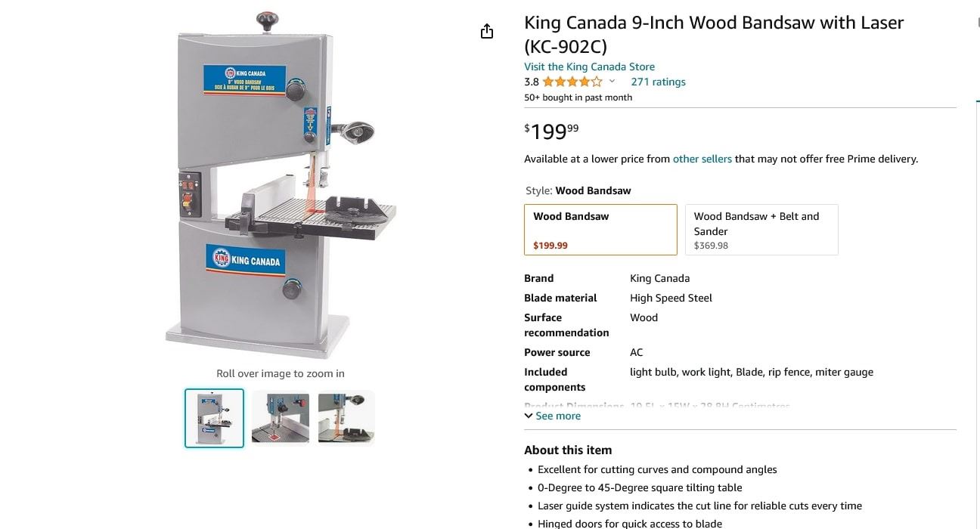Viewport: 980px width, 529px height.
Task: Show the second thumbnail, blade close-up
Action: point(281,418)
